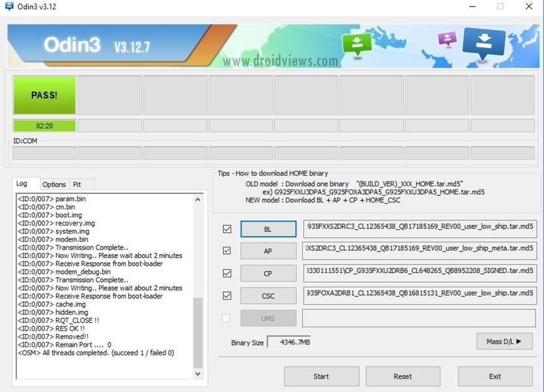The width and height of the screenshot is (544, 392).
Task: Click the green PASS! status box
Action: coord(44,95)
